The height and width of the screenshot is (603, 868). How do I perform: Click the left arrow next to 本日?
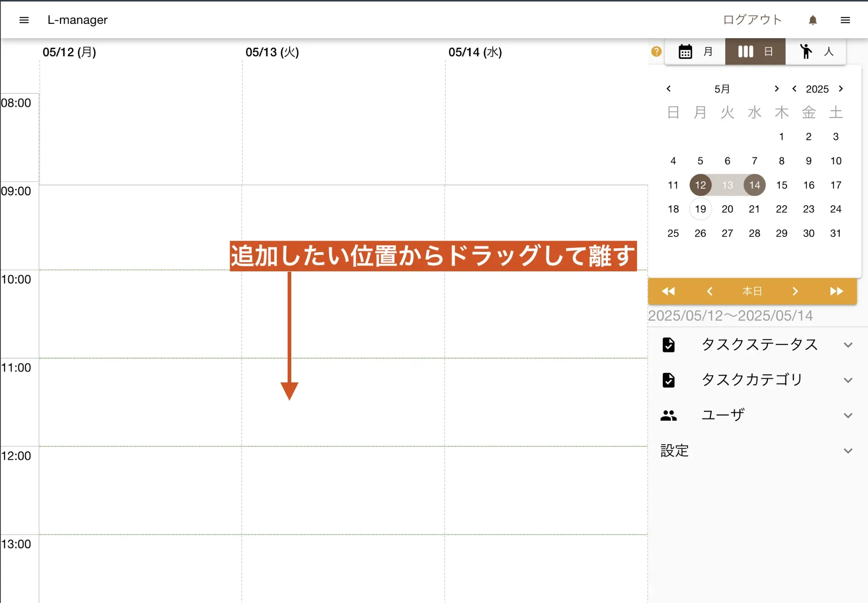point(710,291)
